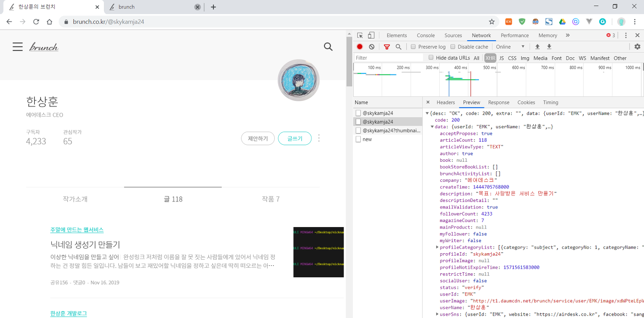This screenshot has width=644, height=318.
Task: Expand the profileCategoryList array
Action: point(437,247)
